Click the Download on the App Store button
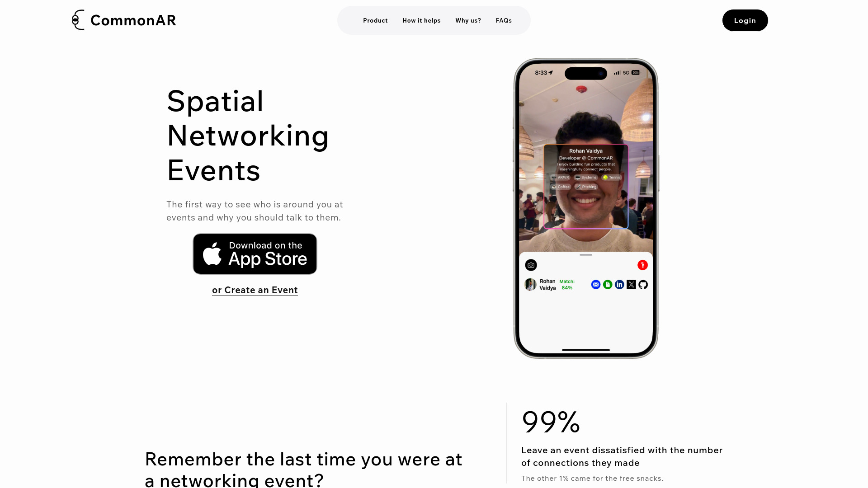 255,253
